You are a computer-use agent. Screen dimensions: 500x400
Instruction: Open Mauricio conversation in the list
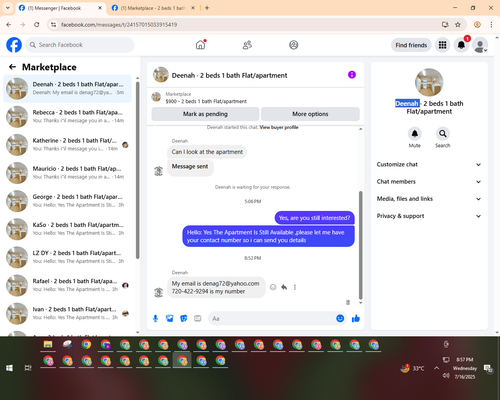pos(67,173)
